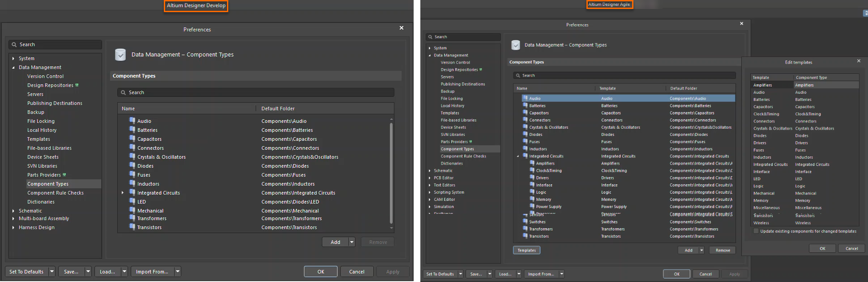Viewport: 868px width, 282px height.
Task: Click the Interface icon in Component Types list
Action: click(532, 185)
